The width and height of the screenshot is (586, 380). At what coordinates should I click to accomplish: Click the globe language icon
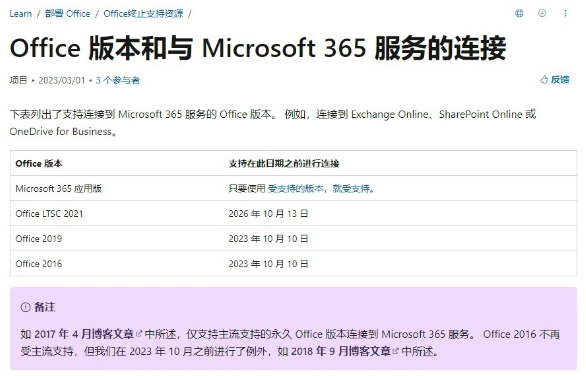point(519,13)
